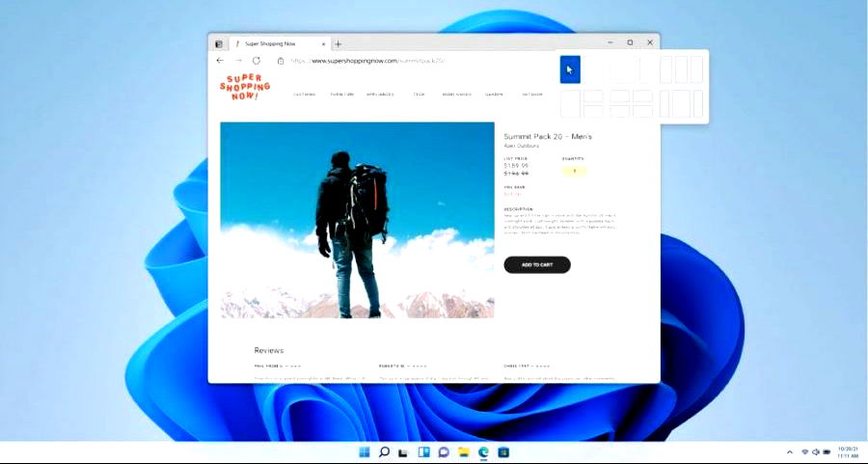Snap window to right half of two-equal-column layout
Viewport: 868px width, 464px height.
(593, 69)
